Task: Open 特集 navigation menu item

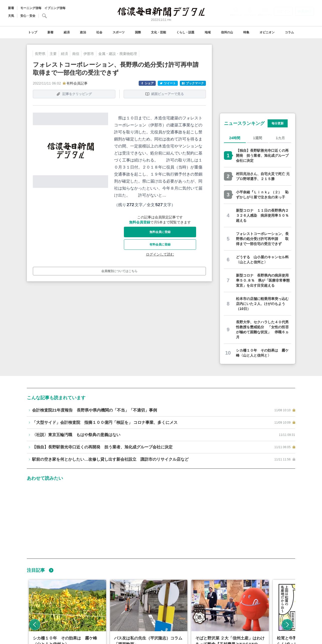Action: click(246, 32)
